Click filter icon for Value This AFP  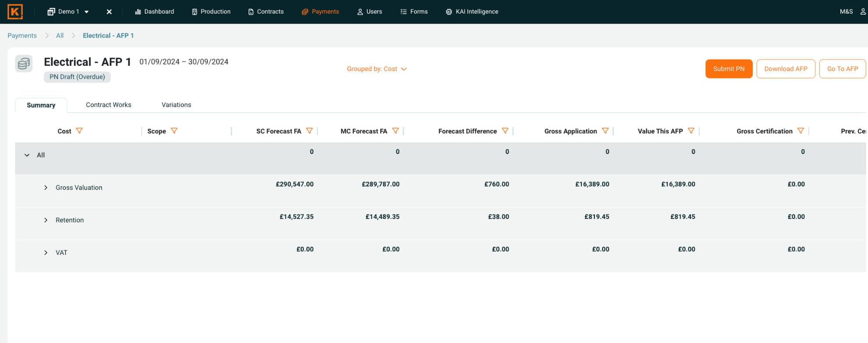coord(691,131)
